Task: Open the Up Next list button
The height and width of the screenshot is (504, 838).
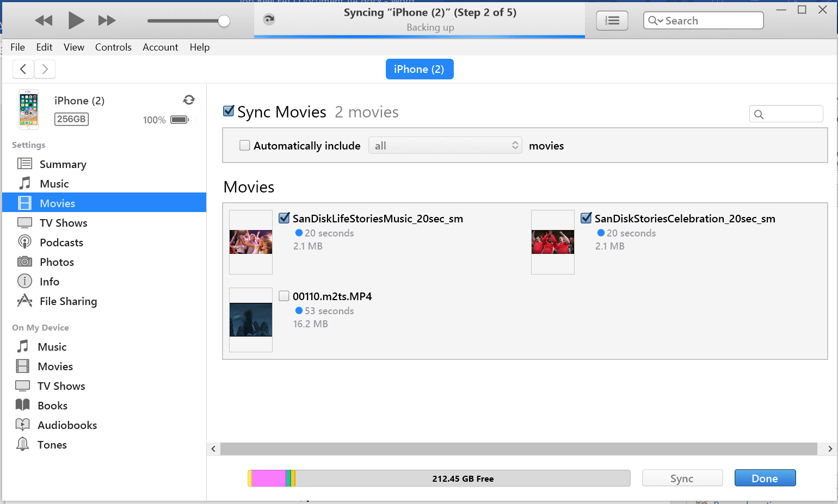Action: pyautogui.click(x=612, y=21)
